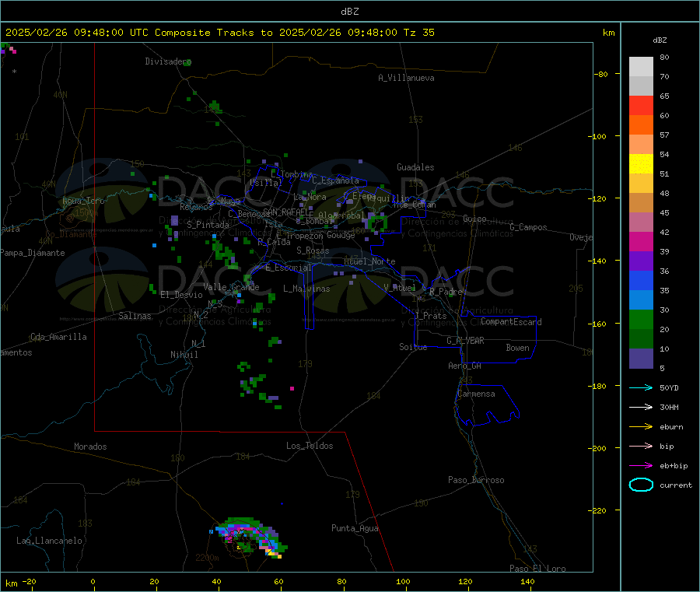
Task: Click the pink bip arrow legend icon
Action: 641,446
